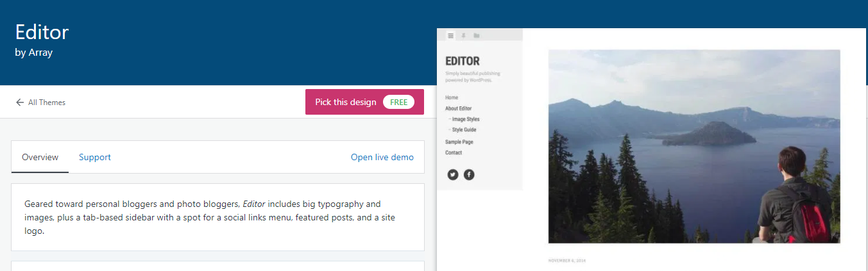
Task: Click the November 6, 2014 post date
Action: pyautogui.click(x=567, y=261)
